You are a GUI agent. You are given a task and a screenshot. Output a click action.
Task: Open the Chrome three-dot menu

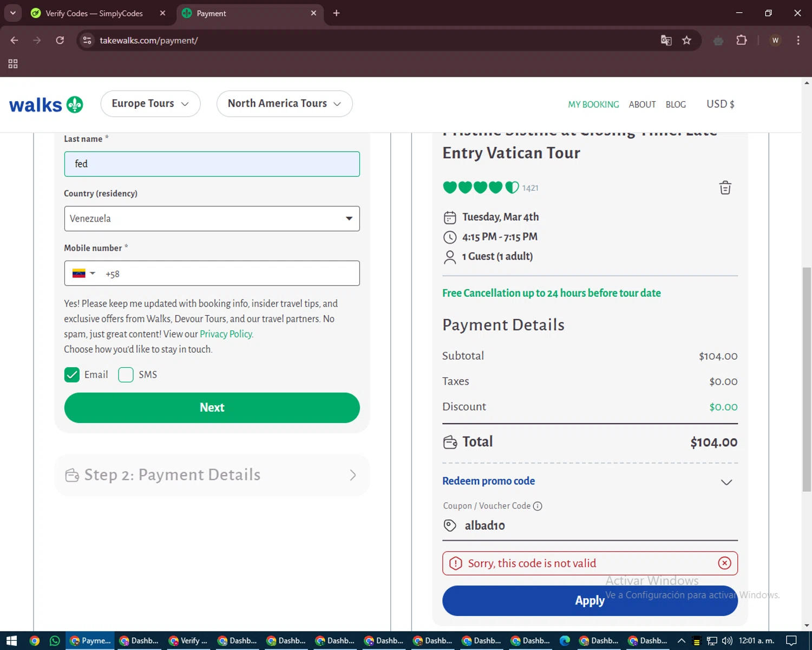click(x=798, y=41)
